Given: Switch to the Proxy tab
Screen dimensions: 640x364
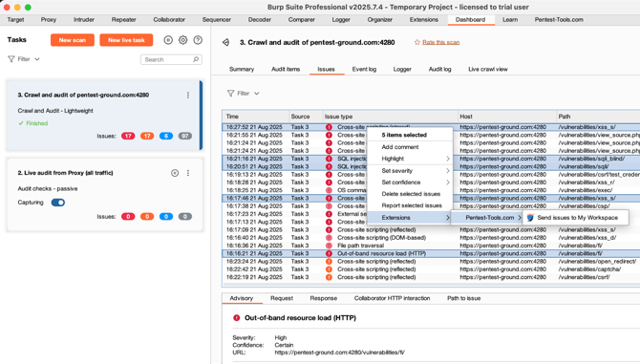Looking at the screenshot, I should (x=48, y=20).
